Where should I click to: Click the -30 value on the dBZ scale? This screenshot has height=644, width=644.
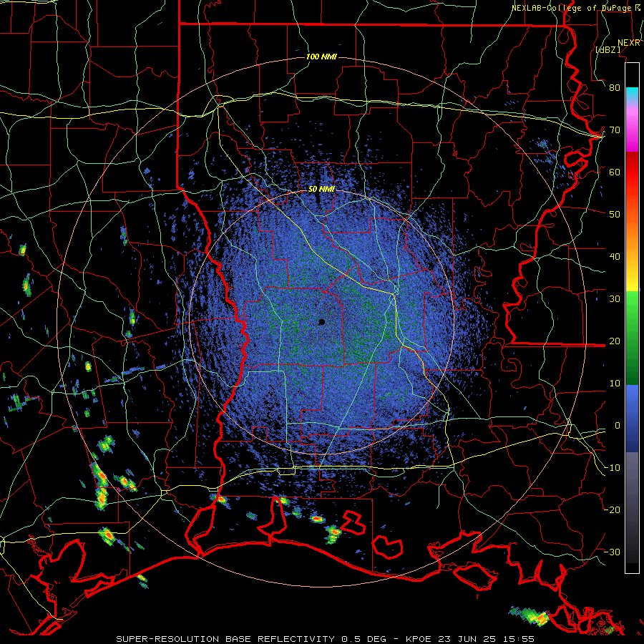coord(612,552)
